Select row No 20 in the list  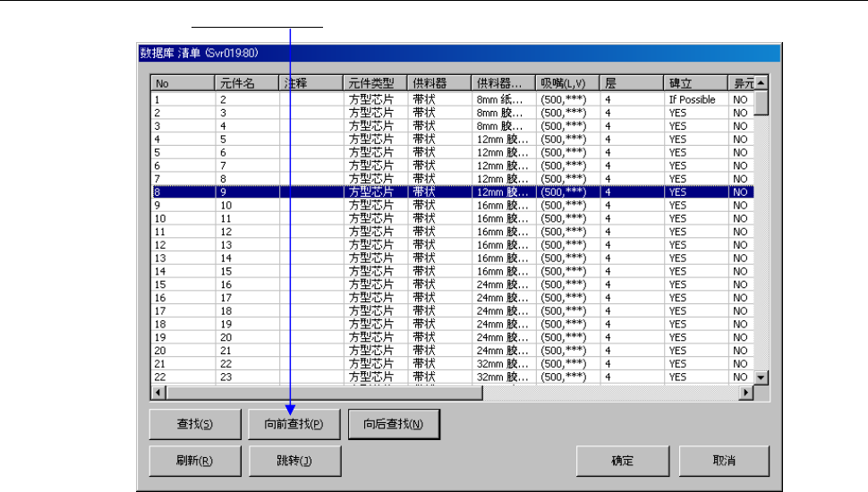tap(453, 351)
